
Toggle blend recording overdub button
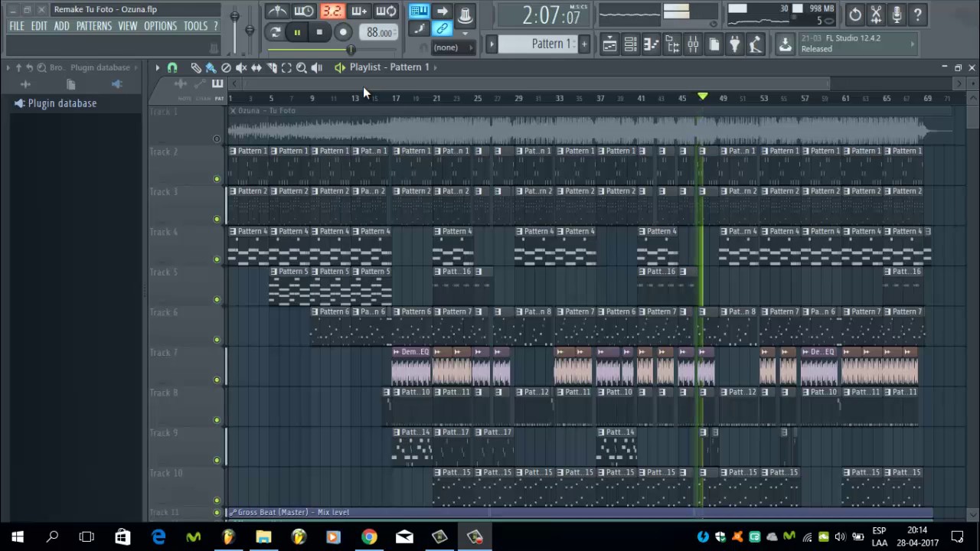(x=359, y=11)
